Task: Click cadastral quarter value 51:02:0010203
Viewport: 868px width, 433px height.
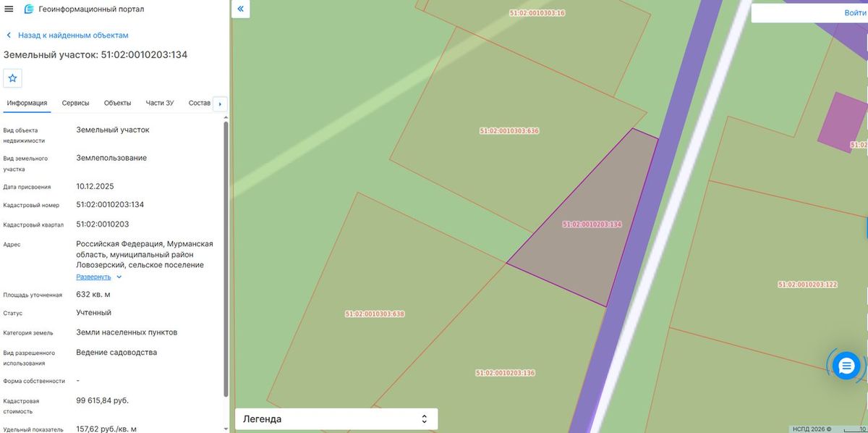Action: [x=103, y=224]
